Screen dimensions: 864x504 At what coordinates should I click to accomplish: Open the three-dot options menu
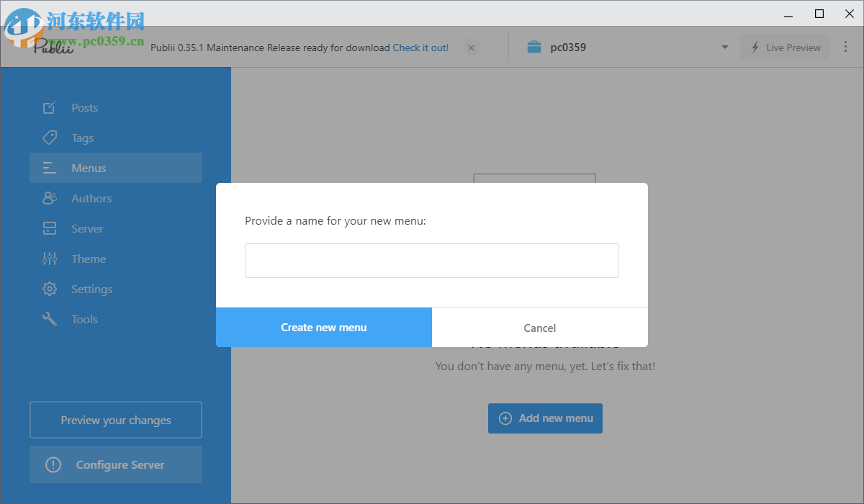(846, 47)
